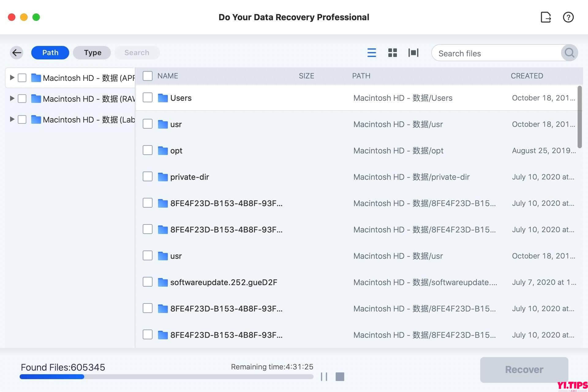The image size is (588, 392).
Task: Check the Users folder checkbox
Action: 147,97
